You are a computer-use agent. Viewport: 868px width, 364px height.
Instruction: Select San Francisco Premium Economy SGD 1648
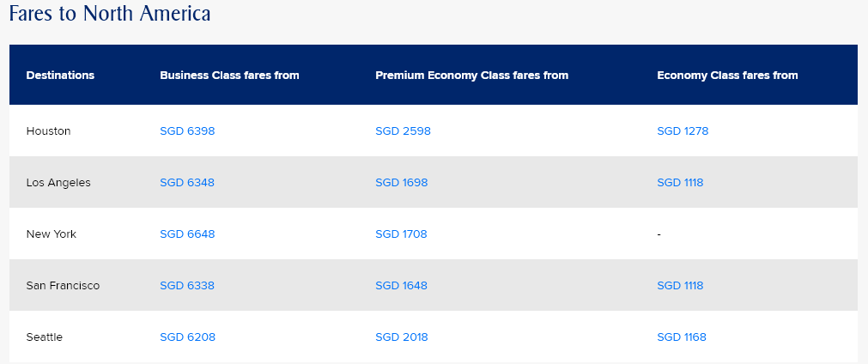401,286
